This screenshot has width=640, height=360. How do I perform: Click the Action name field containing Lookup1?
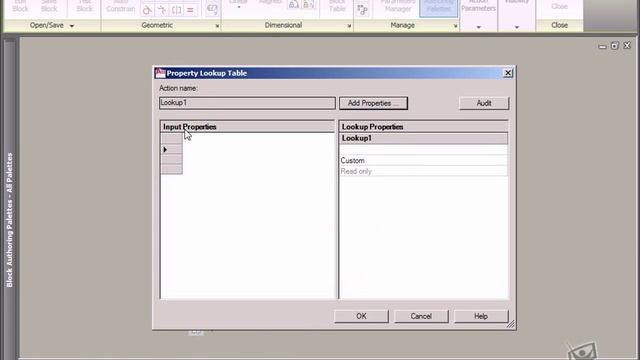[x=247, y=103]
